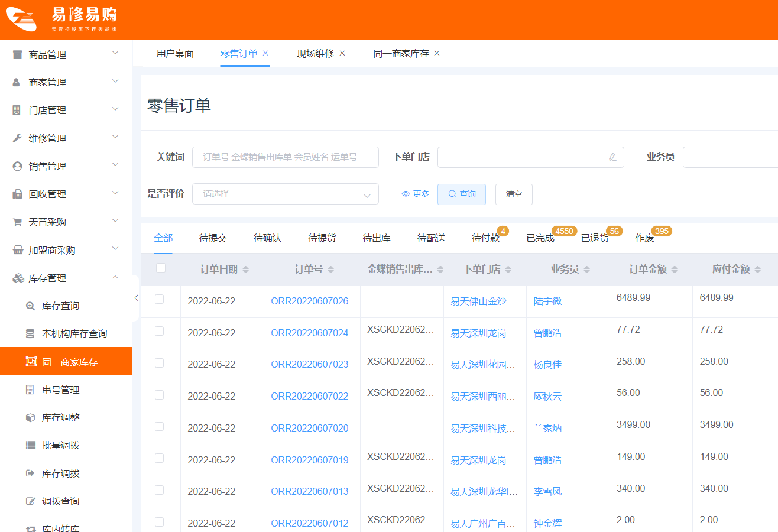778x532 pixels.
Task: Click the 查询 search button
Action: [x=461, y=194]
